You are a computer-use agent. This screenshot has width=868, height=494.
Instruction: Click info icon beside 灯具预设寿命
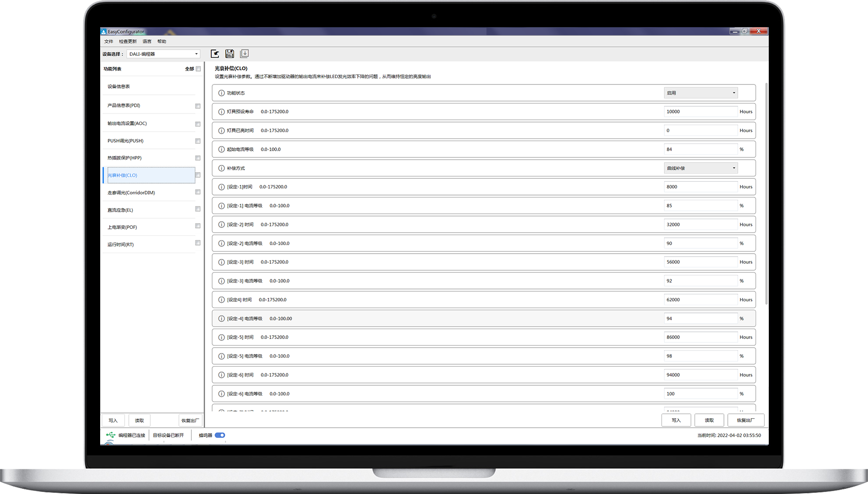pos(221,112)
